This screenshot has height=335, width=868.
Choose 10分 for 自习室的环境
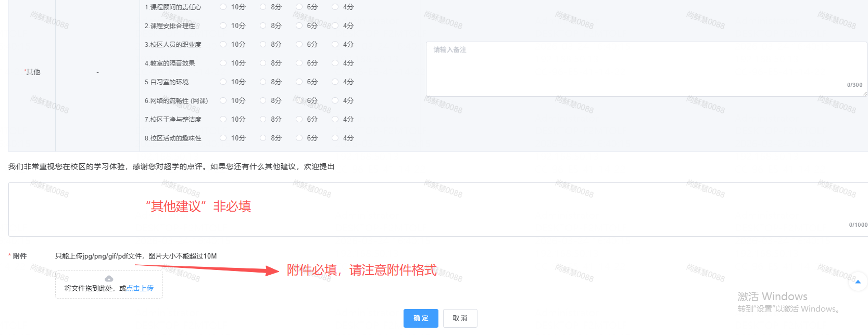coord(223,82)
